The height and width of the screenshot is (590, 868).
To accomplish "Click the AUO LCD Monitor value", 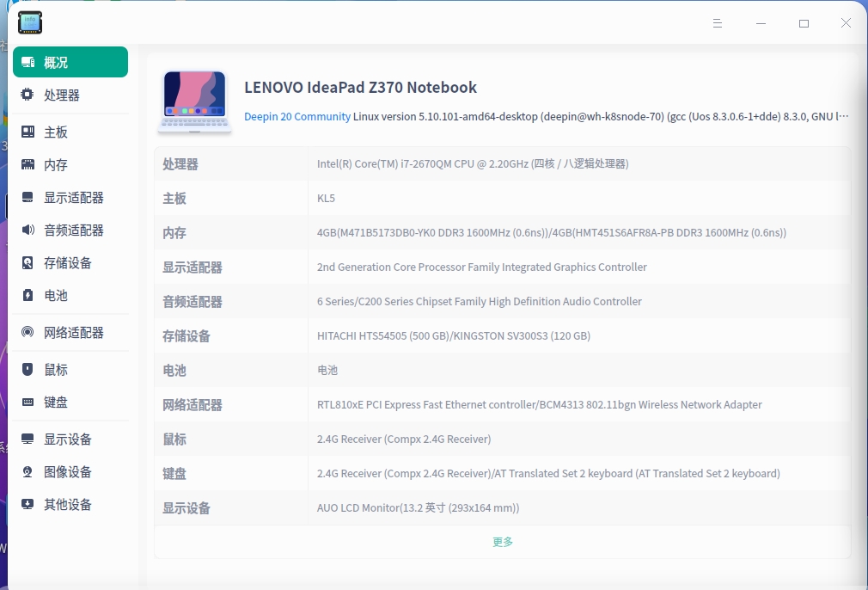I will point(418,507).
